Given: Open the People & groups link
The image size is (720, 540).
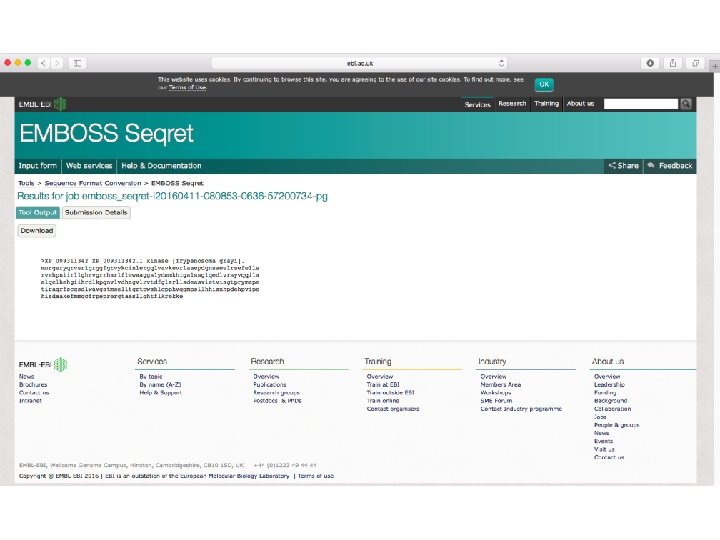Looking at the screenshot, I should point(617,425).
